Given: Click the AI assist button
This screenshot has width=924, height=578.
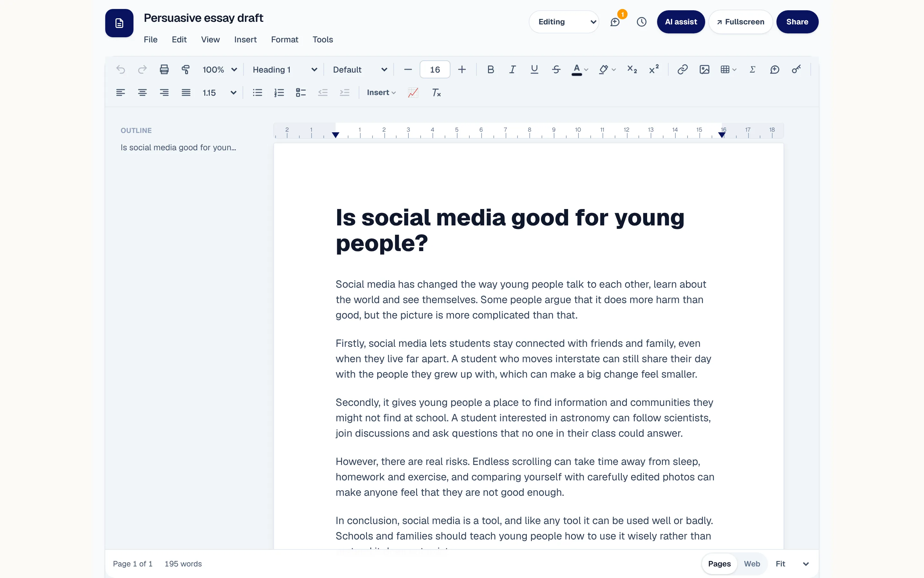Looking at the screenshot, I should click(x=681, y=22).
